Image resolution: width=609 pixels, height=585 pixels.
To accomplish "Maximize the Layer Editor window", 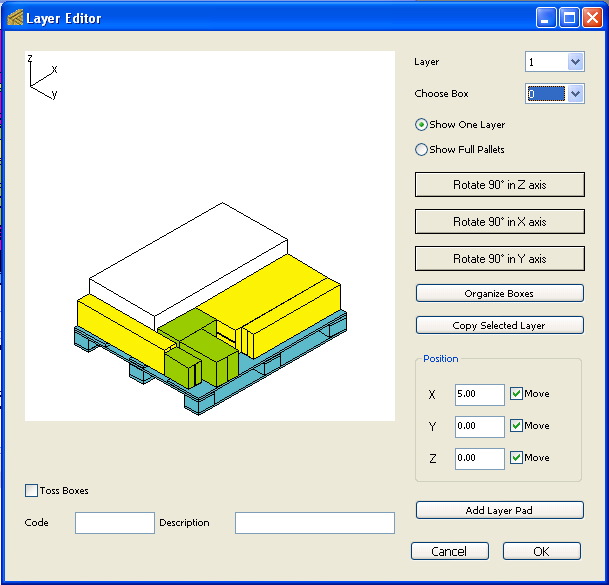I will point(569,18).
